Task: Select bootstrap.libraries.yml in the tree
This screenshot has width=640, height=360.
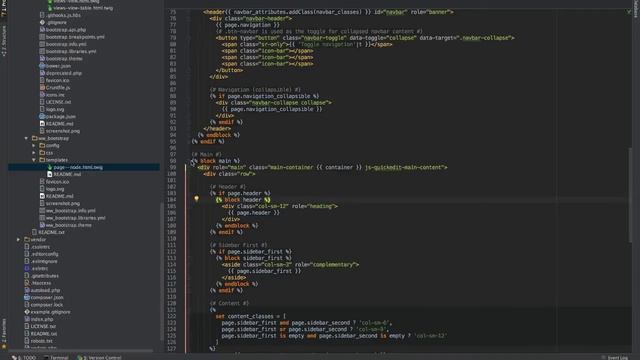Action: tap(71, 51)
